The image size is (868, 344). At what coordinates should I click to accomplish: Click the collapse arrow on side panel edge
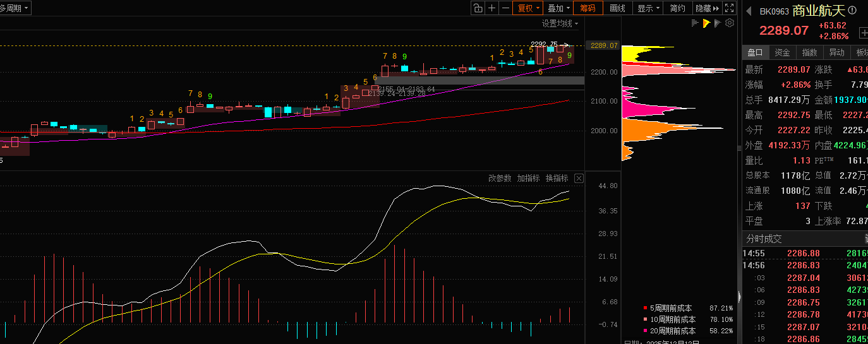(739, 297)
